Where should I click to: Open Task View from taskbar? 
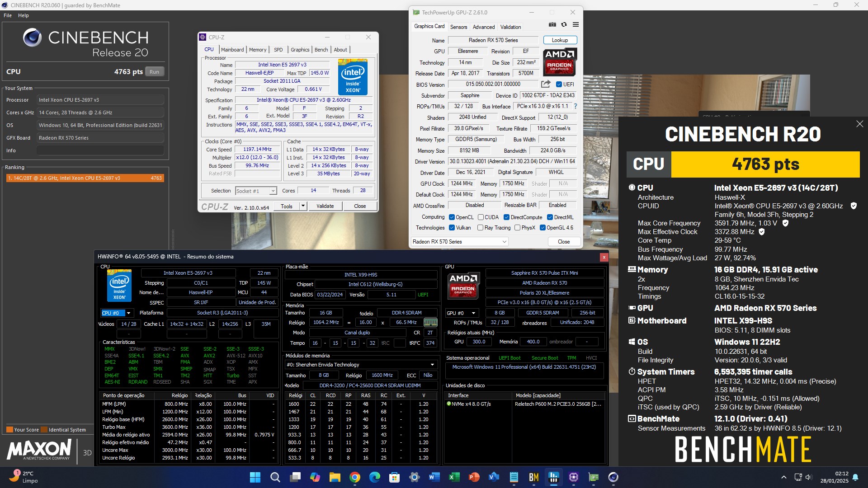[x=295, y=477]
